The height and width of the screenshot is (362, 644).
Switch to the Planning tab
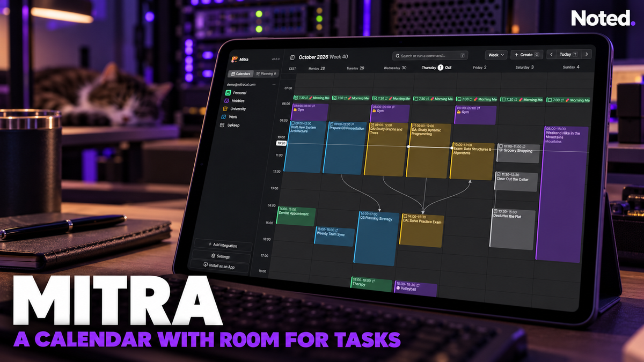266,74
